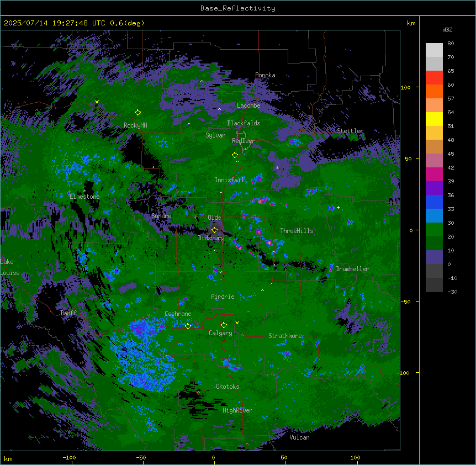Select the blue 33-36 dBZ legend swatch

point(434,202)
